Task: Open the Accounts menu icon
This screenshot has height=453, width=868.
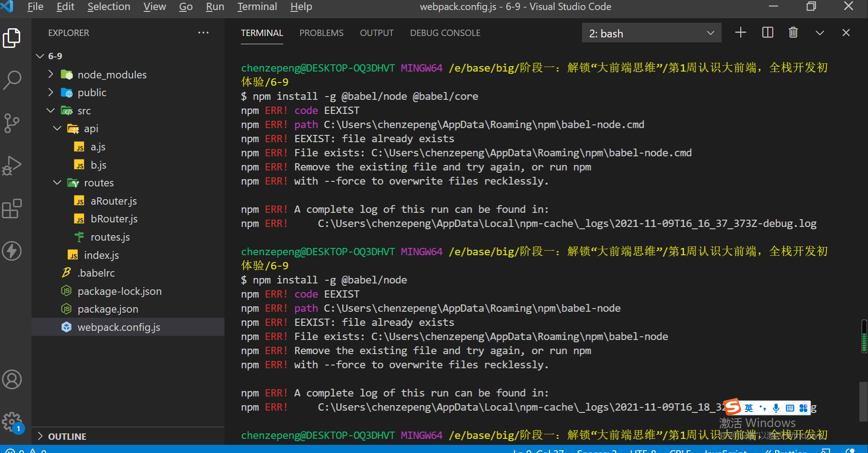Action: tap(12, 379)
